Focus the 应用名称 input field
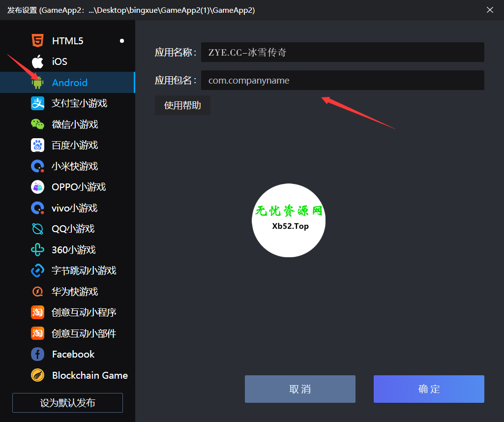 tap(343, 52)
